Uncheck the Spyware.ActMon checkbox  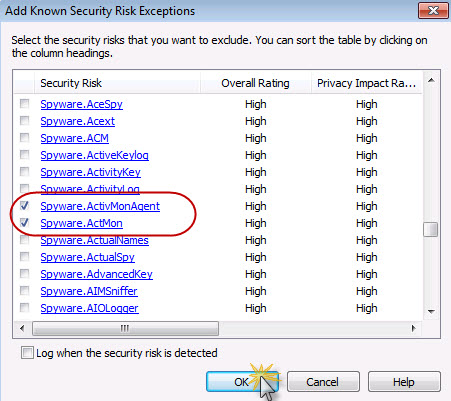pos(24,223)
